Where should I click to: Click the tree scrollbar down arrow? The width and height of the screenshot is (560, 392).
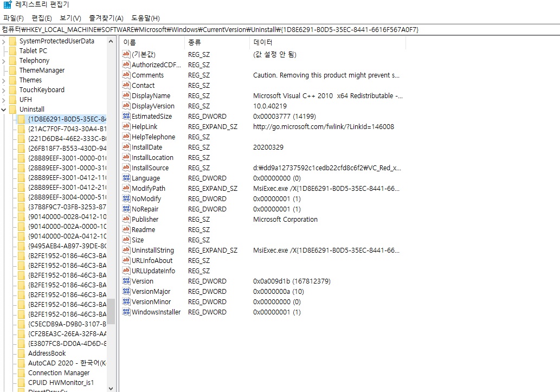click(x=111, y=388)
